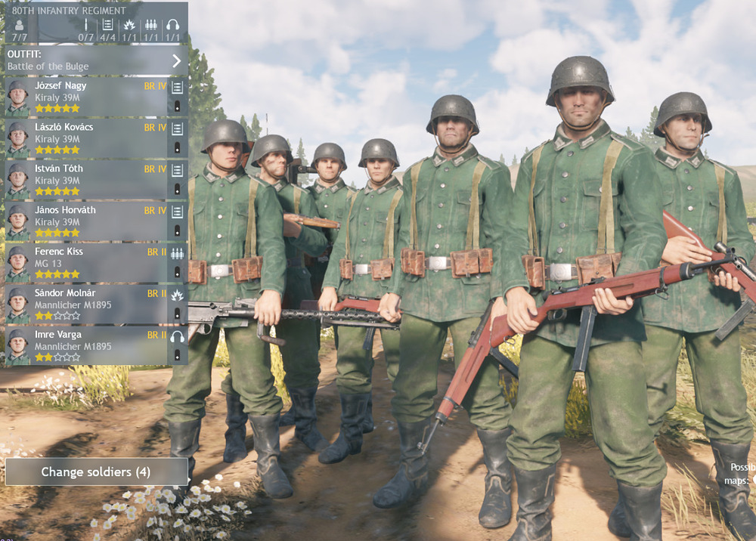Click the rank badge in János Horváth's row
Image resolution: width=756 pixels, height=541 pixels.
click(177, 230)
